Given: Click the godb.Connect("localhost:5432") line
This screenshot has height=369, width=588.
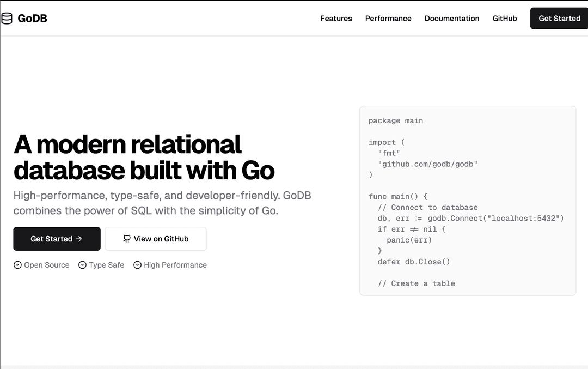Looking at the screenshot, I should pyautogui.click(x=470, y=219).
